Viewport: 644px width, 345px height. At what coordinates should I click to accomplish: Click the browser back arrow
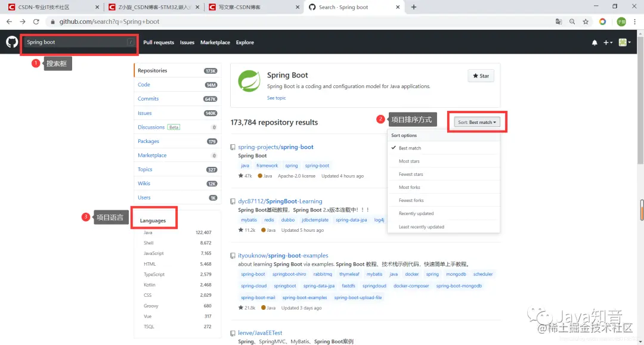click(x=9, y=21)
